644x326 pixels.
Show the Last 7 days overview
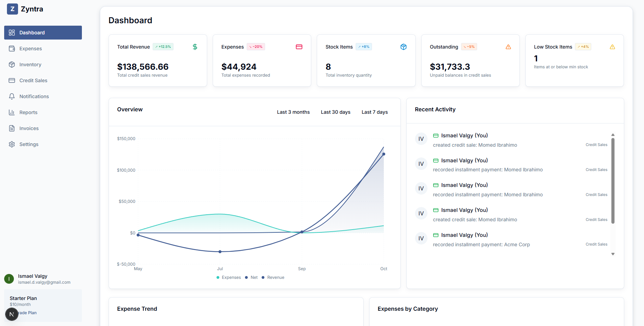click(x=374, y=112)
